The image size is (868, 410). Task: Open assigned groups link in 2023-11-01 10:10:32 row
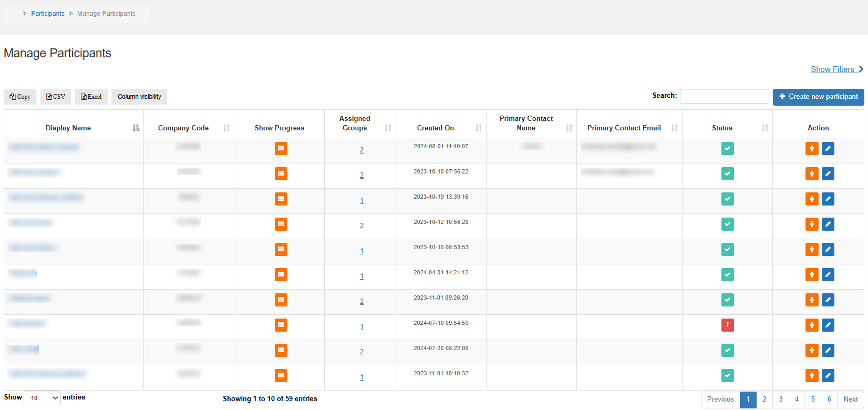[361, 377]
